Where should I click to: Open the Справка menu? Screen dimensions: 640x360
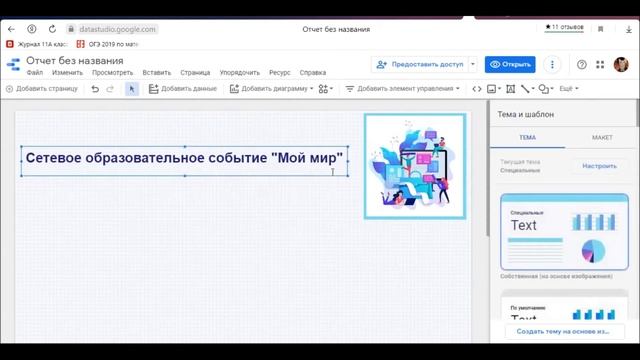click(x=313, y=73)
